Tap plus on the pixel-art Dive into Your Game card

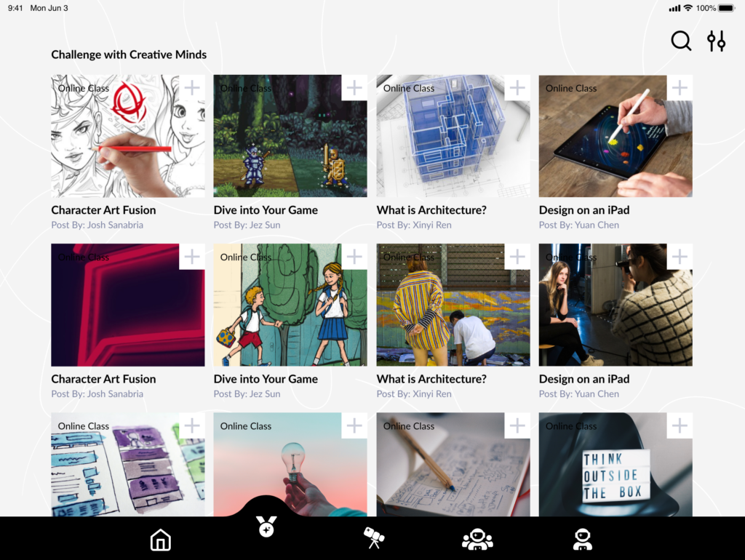354,88
